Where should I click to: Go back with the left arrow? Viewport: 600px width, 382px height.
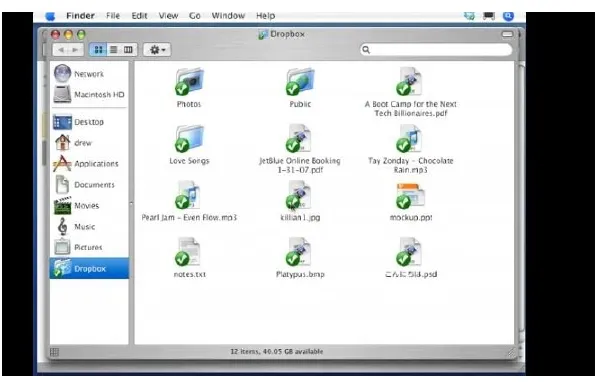click(x=61, y=50)
